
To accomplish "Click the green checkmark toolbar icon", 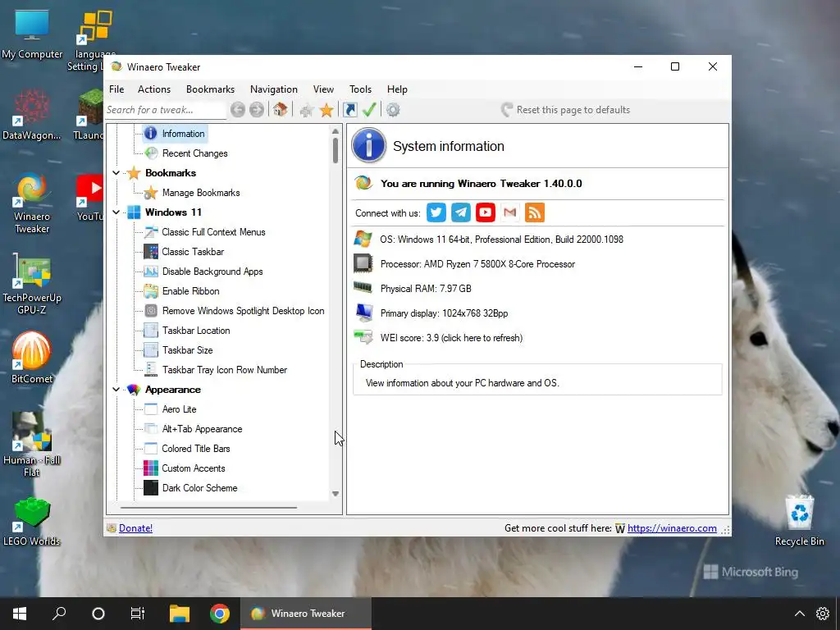I will point(369,110).
